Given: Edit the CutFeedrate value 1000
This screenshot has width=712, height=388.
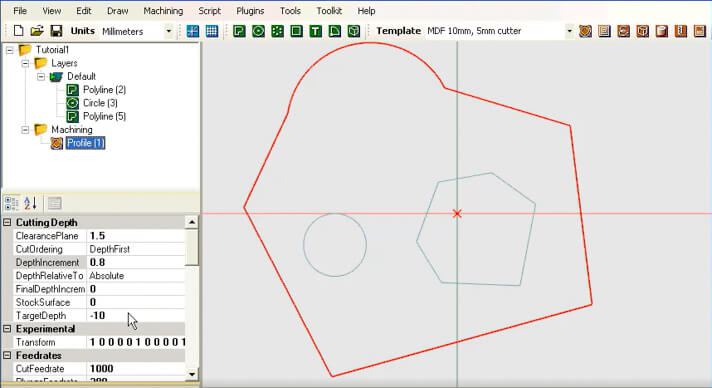Looking at the screenshot, I should point(136,368).
